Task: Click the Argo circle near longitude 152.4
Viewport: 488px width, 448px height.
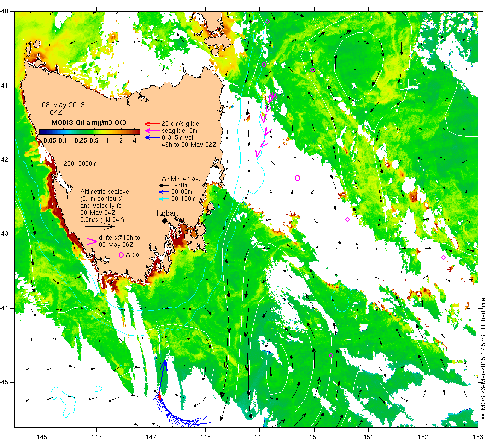Action: [444, 258]
